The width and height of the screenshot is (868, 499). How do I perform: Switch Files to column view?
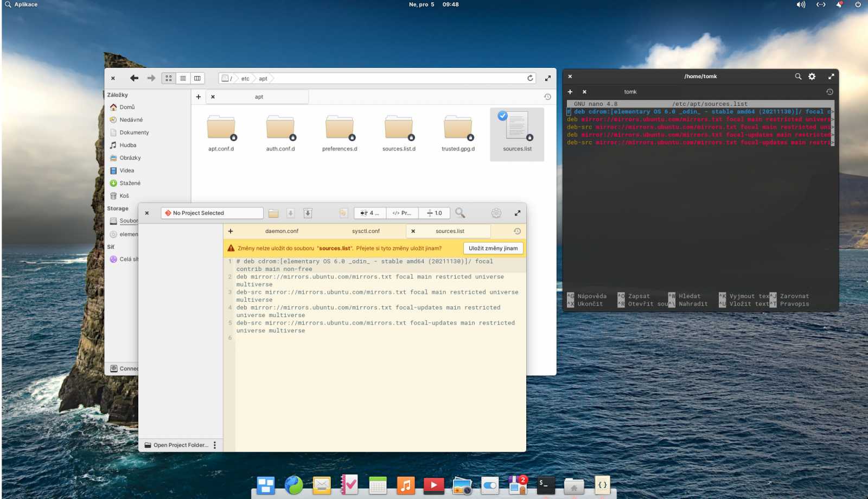[x=197, y=78]
